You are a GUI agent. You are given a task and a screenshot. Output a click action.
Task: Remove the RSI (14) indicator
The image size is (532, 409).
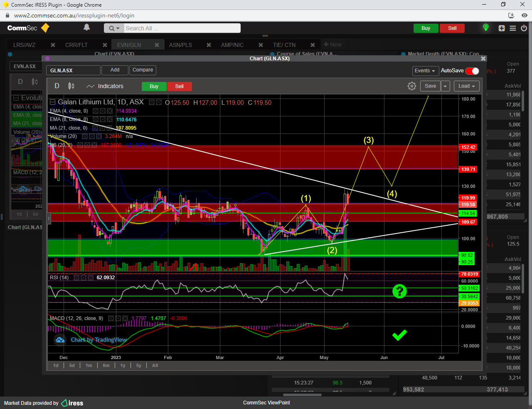[90, 278]
